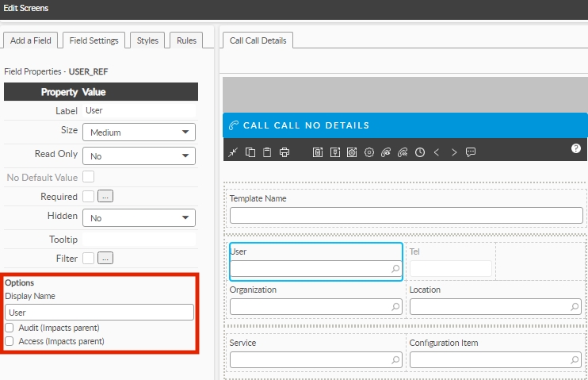Check Access (Impacts parent) option

click(10, 341)
